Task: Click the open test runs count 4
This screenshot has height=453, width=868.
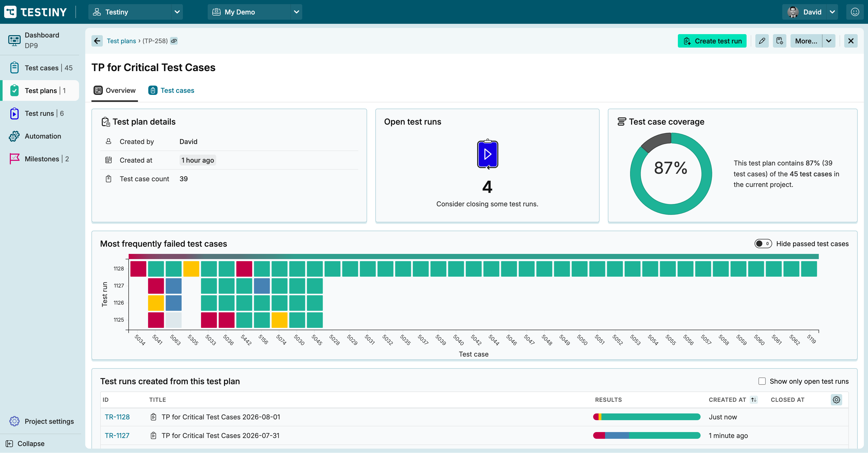Action: click(x=487, y=186)
